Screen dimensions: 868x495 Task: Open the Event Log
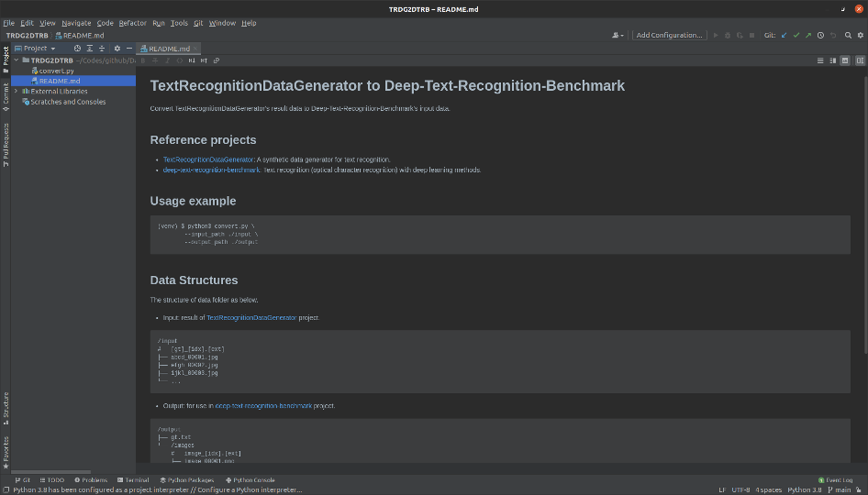click(x=835, y=480)
